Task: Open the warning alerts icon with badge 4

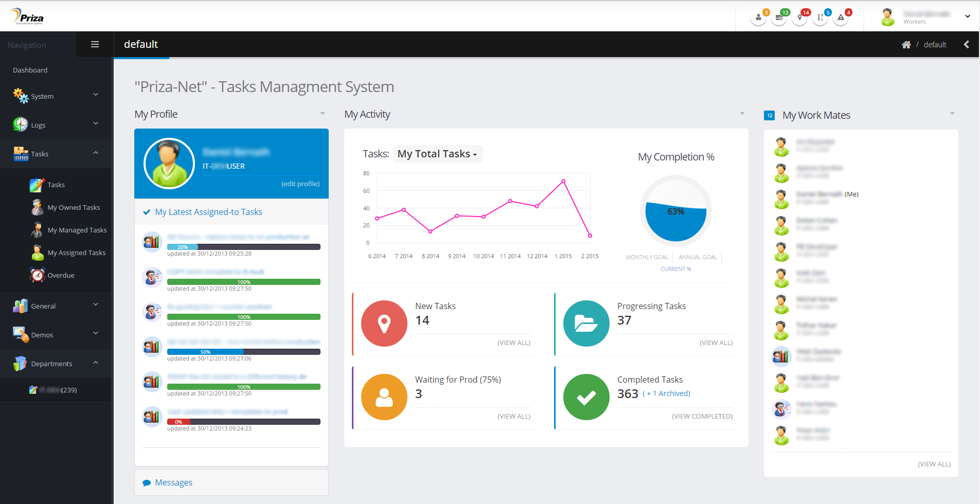Action: point(841,17)
